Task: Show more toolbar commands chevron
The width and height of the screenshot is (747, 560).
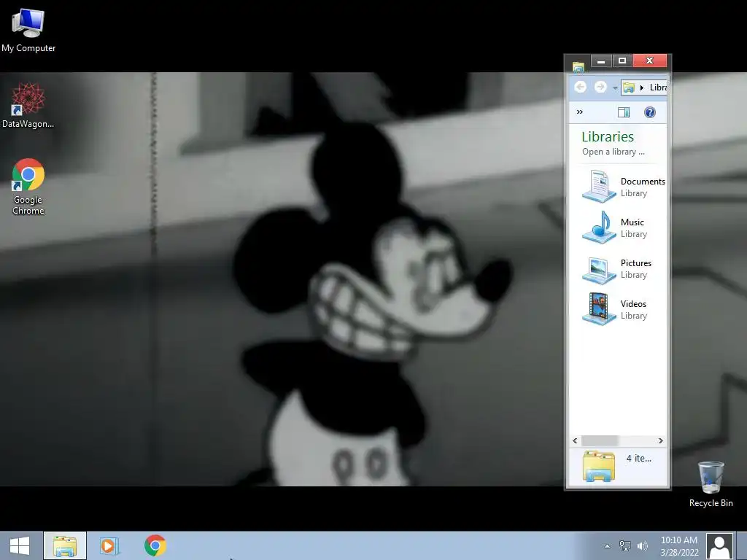Action: pyautogui.click(x=580, y=112)
